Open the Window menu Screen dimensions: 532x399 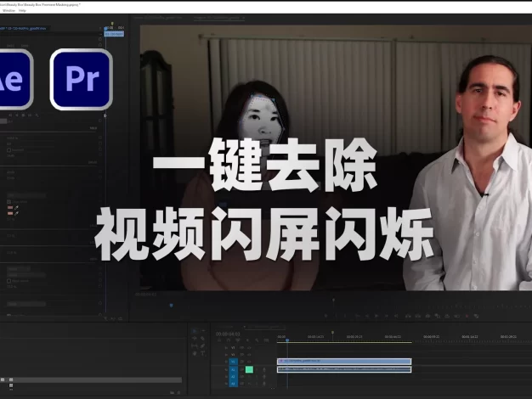tap(8, 11)
